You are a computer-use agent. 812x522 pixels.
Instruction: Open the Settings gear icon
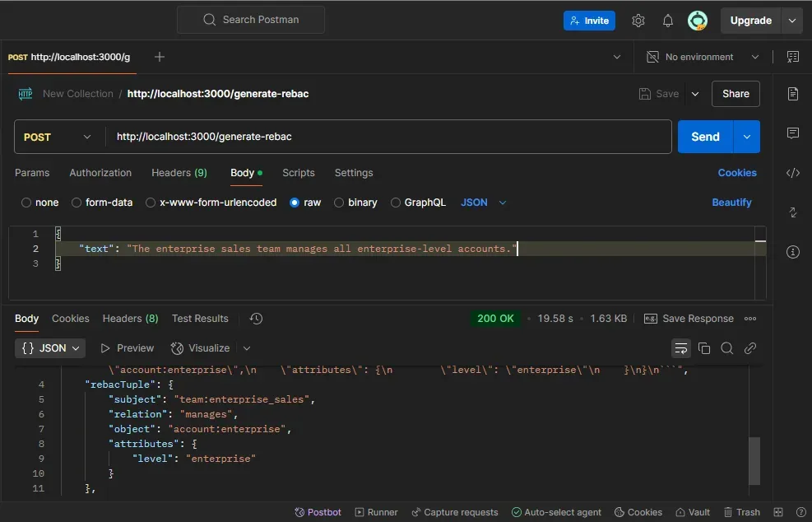[x=638, y=21]
